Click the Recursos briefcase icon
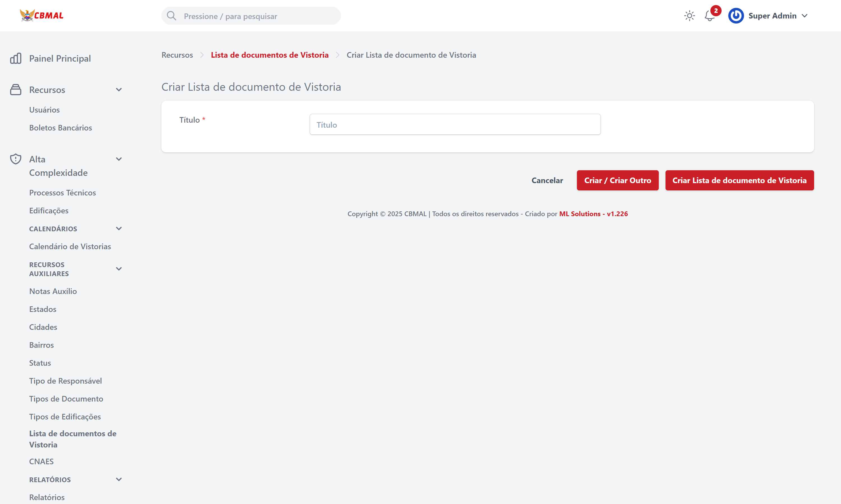 [x=16, y=89]
